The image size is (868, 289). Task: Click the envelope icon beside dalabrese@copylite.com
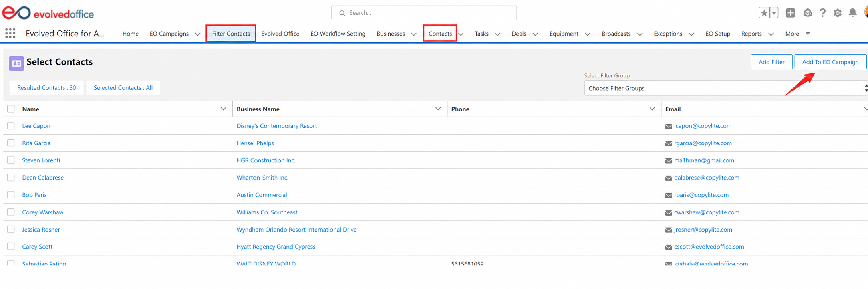(669, 178)
